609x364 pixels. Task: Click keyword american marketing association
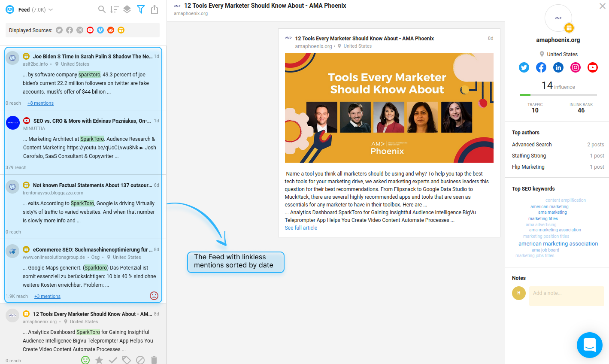558,243
